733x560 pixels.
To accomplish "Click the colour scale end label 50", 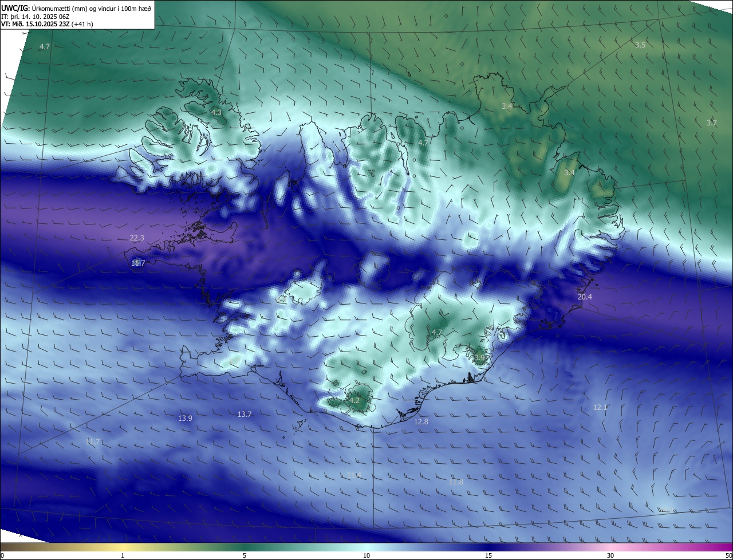I will (x=728, y=555).
